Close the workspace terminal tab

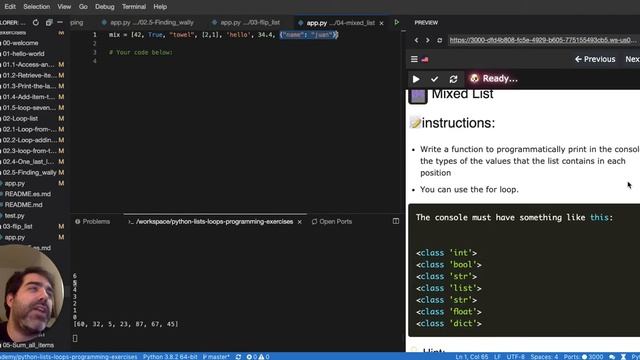pyautogui.click(x=300, y=222)
